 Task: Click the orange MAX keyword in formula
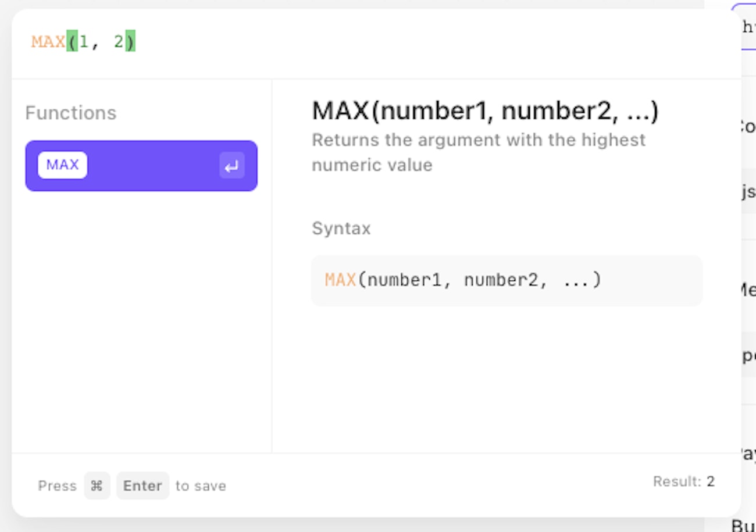click(48, 42)
